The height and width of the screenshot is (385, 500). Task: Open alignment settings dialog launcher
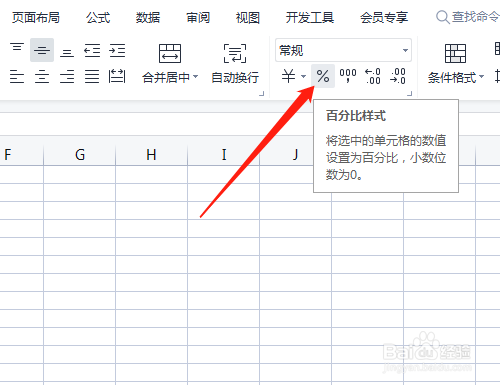(x=261, y=94)
